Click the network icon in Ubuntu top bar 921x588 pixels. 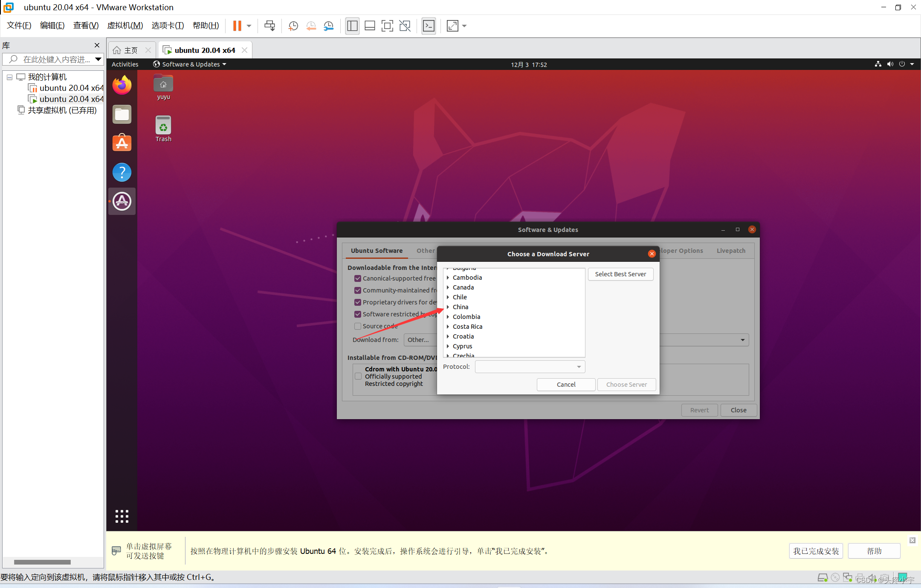878,64
